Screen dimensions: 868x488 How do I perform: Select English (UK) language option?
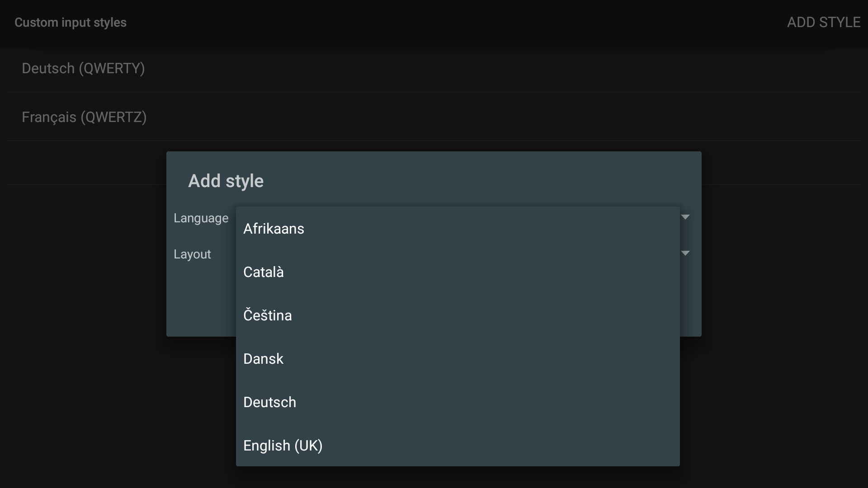click(283, 446)
